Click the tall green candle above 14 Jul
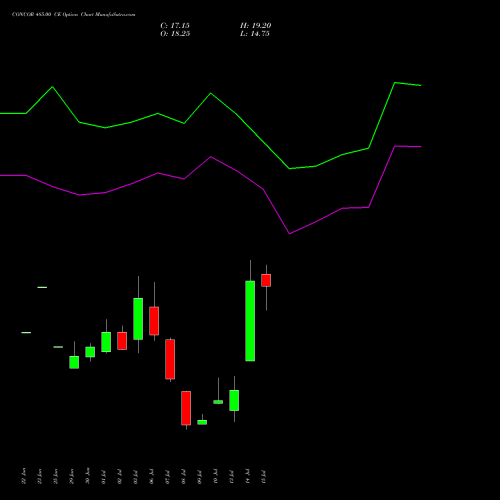 coord(250,321)
